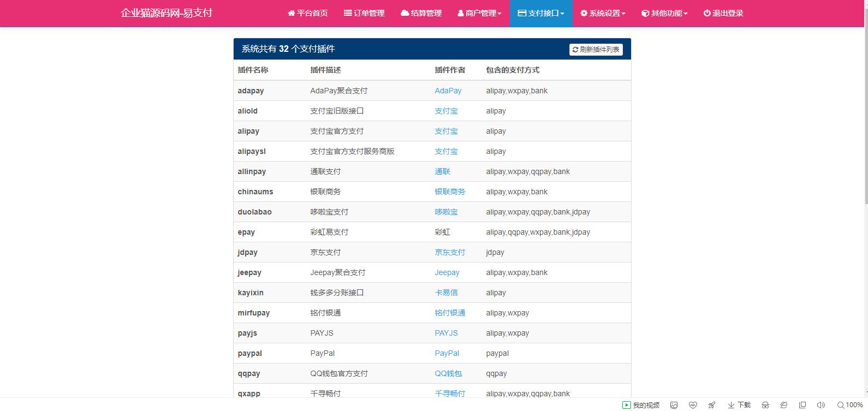Click the split-window icon in the status bar

[802, 405]
